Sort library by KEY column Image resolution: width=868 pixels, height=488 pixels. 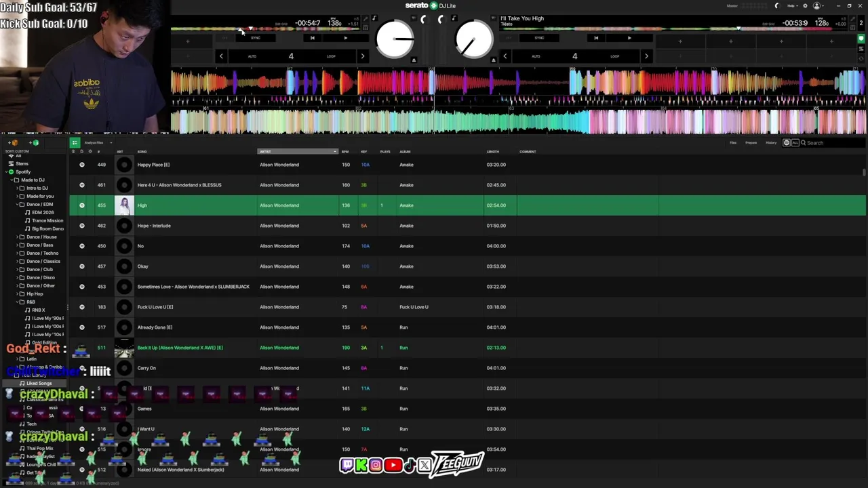point(363,151)
